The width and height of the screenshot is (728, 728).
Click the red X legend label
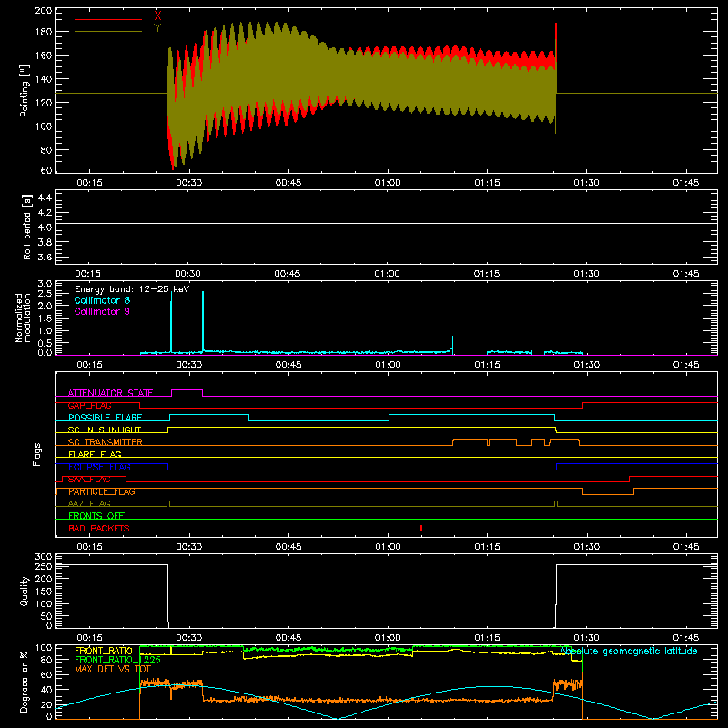157,16
